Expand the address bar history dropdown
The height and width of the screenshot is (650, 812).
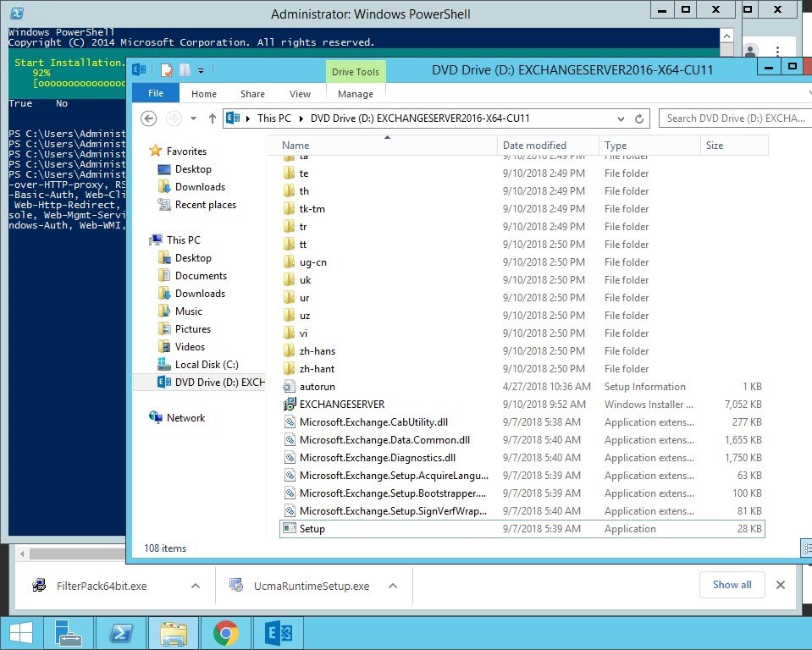point(621,118)
